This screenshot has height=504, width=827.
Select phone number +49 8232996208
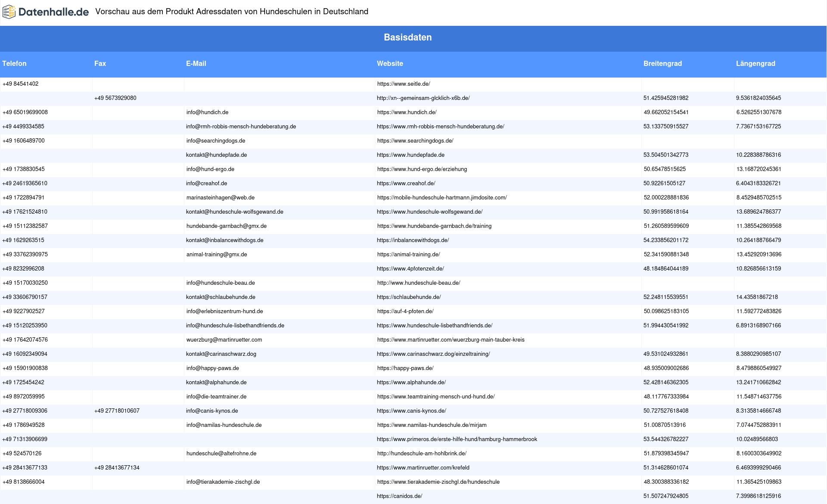[23, 269]
